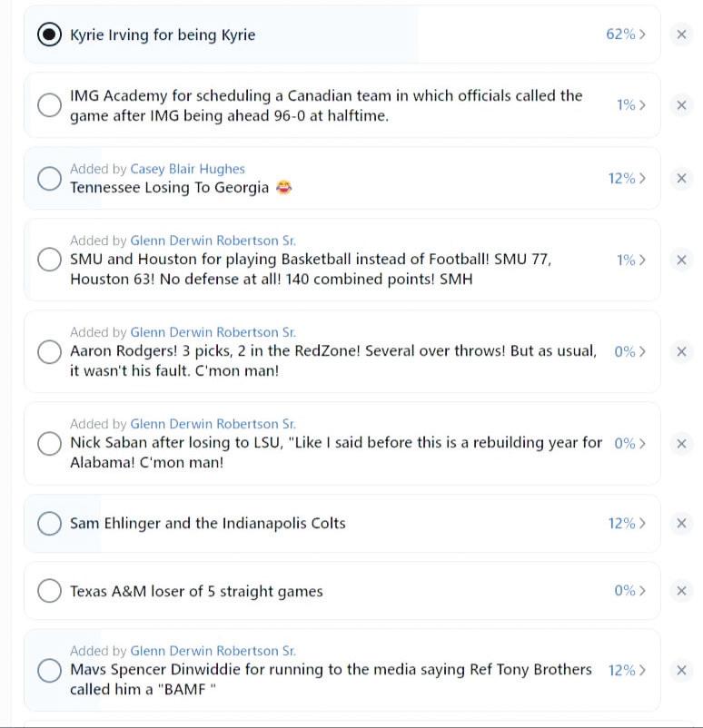Image resolution: width=703 pixels, height=728 pixels.
Task: Delete the Texas A&M poll option
Action: point(681,591)
